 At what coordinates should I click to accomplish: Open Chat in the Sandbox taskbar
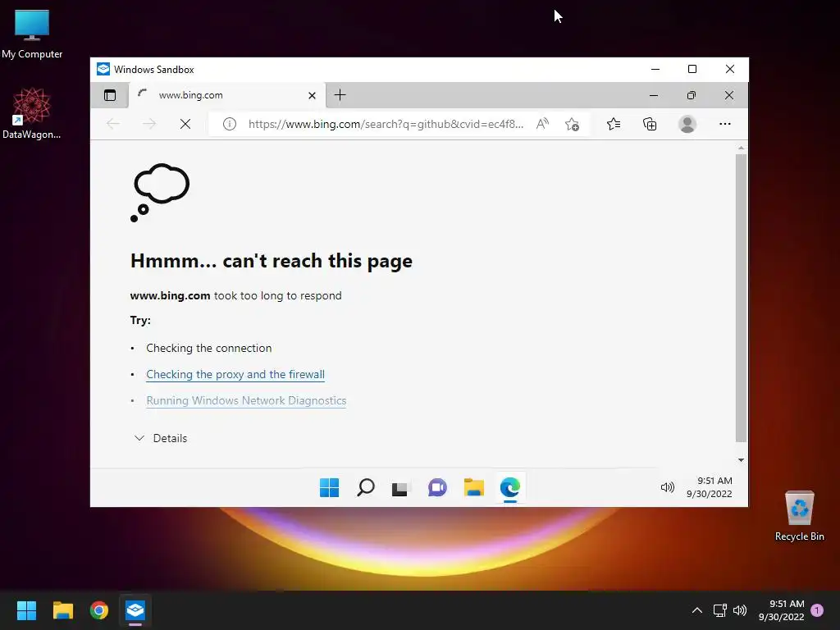437,487
